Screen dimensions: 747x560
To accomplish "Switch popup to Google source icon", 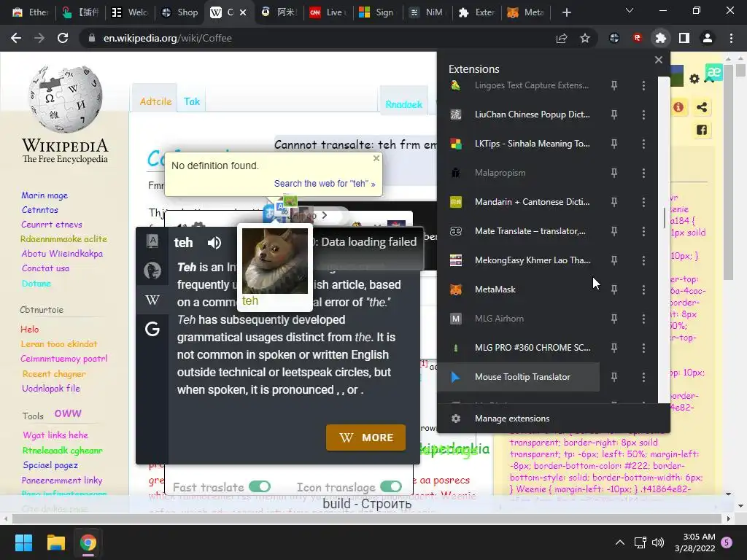I will pyautogui.click(x=152, y=329).
